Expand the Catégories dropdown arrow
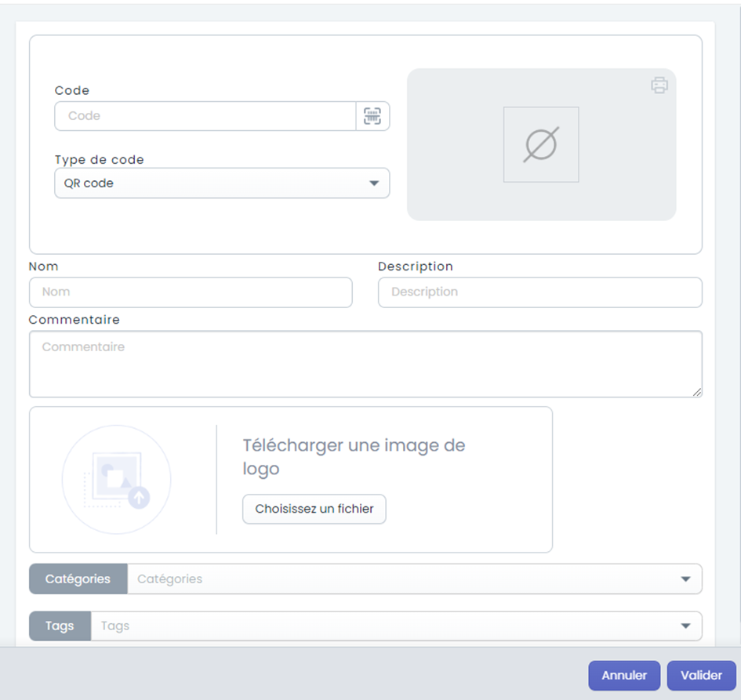 [x=685, y=579]
